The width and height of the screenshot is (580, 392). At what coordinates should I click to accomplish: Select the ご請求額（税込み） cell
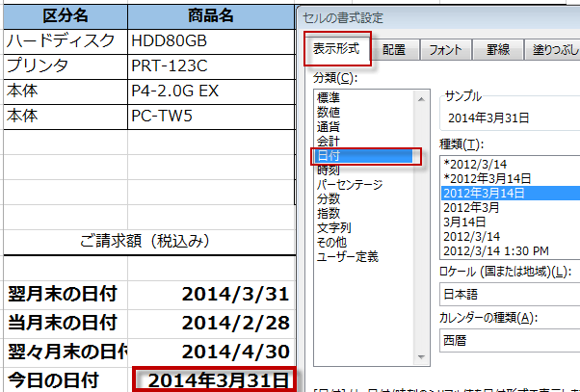(149, 242)
